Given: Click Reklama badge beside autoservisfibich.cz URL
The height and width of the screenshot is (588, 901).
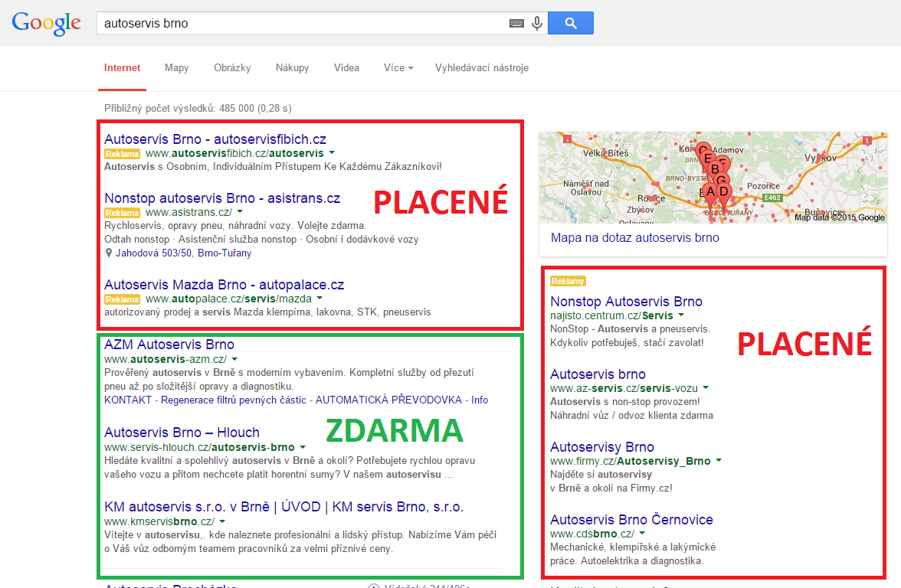Looking at the screenshot, I should (122, 154).
